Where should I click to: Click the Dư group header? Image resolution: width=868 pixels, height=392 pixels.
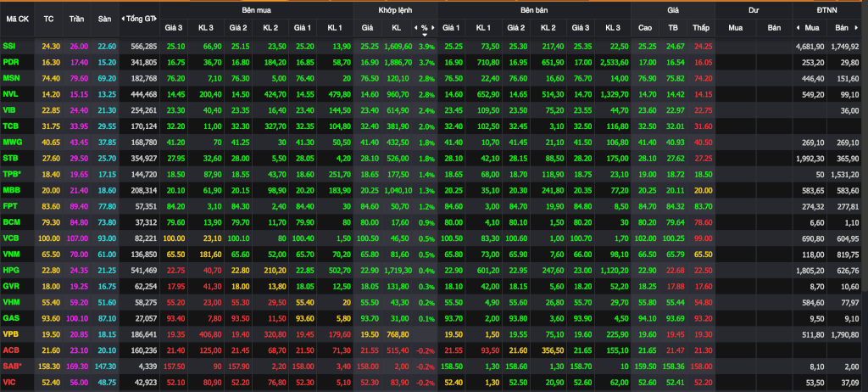(x=754, y=10)
